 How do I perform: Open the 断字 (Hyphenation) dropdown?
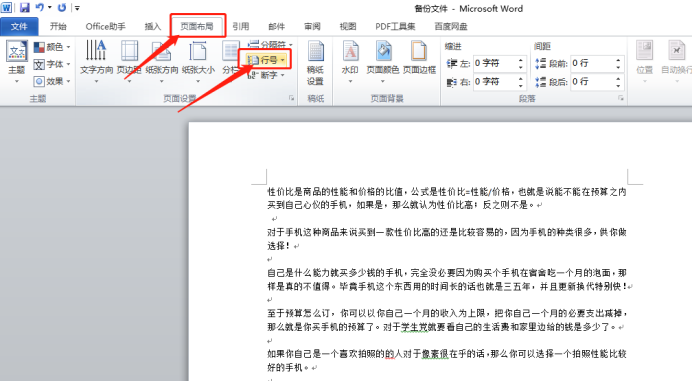pyautogui.click(x=266, y=75)
